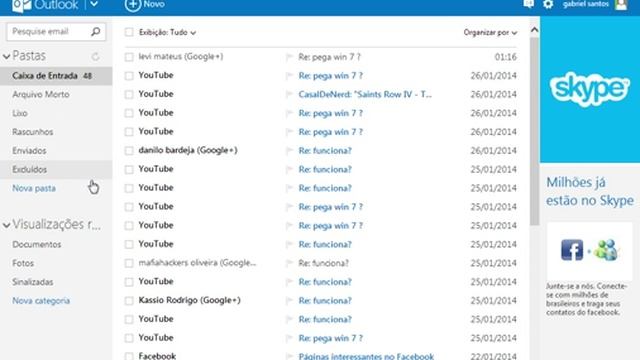Check the danilo bardeja message checkbox
The height and width of the screenshot is (360, 640).
click(x=129, y=151)
